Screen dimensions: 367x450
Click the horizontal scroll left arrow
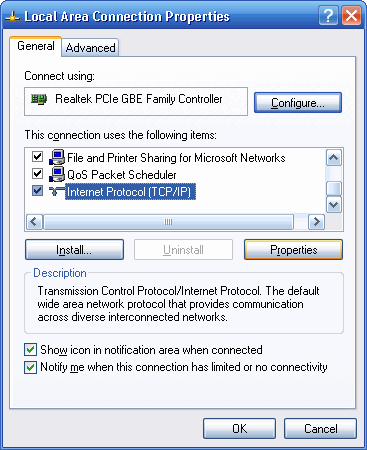pos(34,222)
